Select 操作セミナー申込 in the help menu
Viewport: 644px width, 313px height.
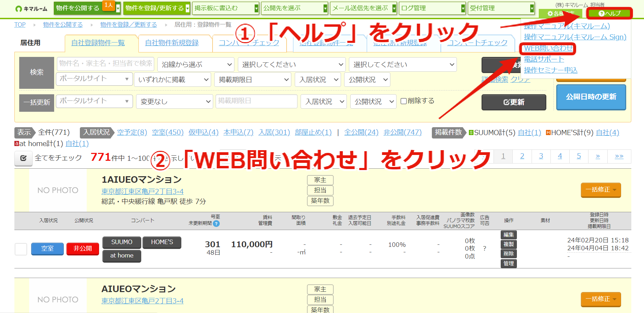click(x=550, y=70)
